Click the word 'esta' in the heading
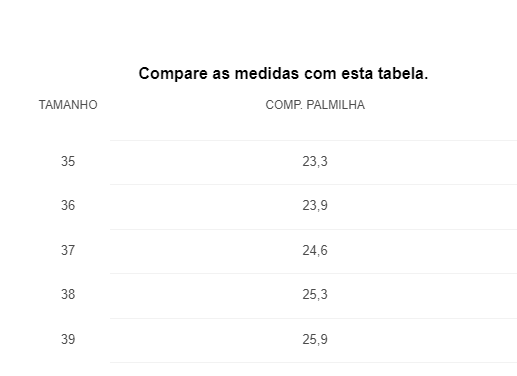Image resolution: width=517 pixels, height=376 pixels. pyautogui.click(x=357, y=74)
